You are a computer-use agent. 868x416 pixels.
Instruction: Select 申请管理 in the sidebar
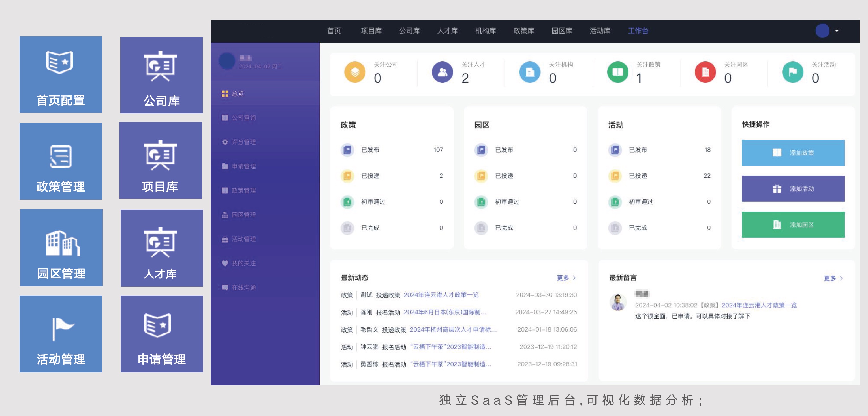click(x=243, y=166)
